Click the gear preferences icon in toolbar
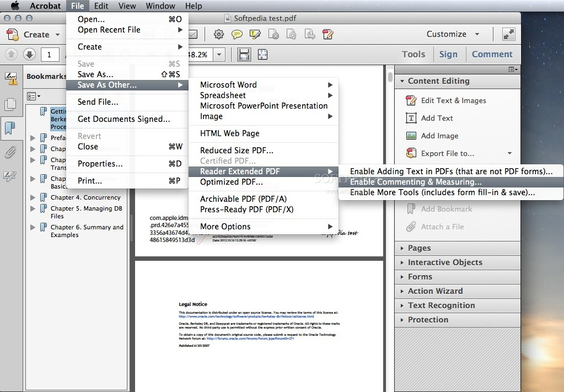The image size is (564, 392). 219,34
